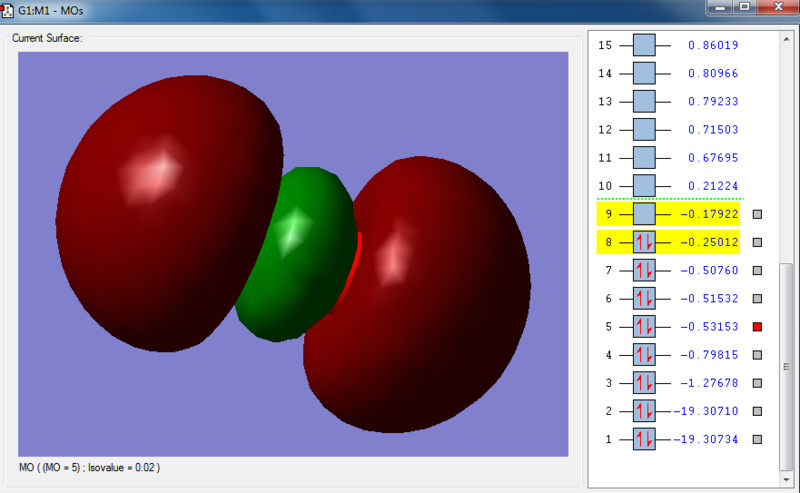Close the MOs window
Screen dimensions: 800x493
[778, 7]
